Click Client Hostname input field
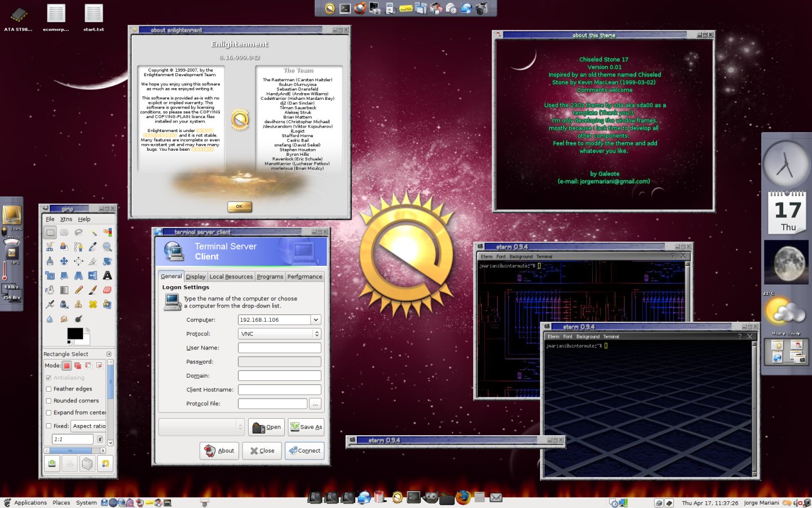 point(280,389)
